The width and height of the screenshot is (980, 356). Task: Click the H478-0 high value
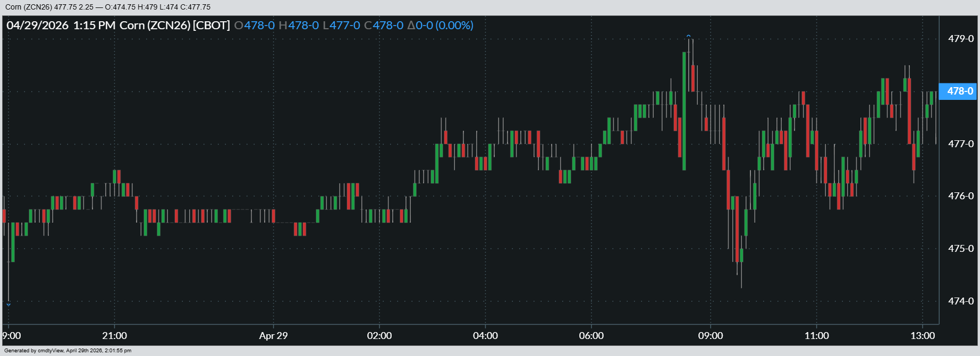(x=299, y=26)
